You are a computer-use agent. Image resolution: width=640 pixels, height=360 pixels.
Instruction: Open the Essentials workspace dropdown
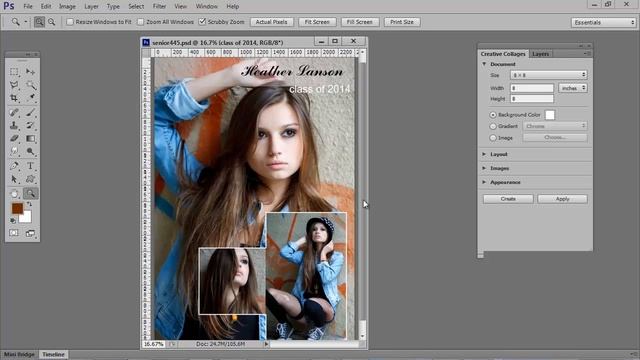[x=604, y=22]
